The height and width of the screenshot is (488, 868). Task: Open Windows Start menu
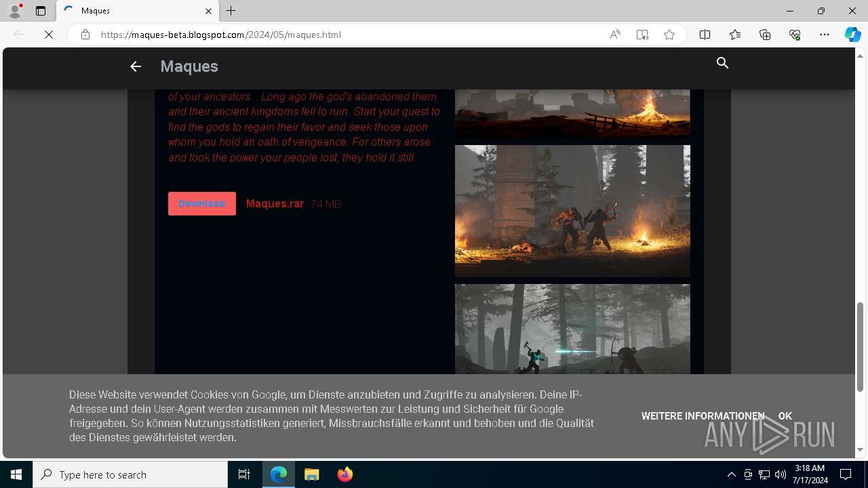click(x=16, y=474)
